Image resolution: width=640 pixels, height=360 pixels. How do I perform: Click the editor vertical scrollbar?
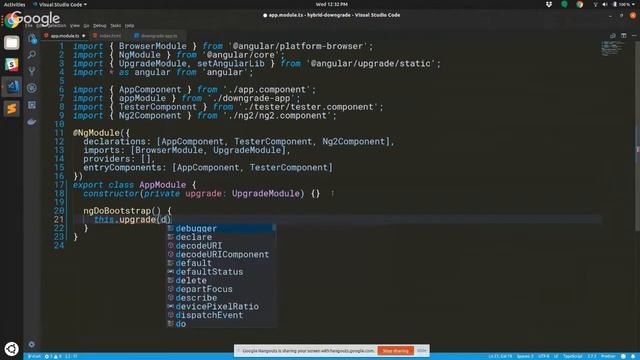pyautogui.click(x=638, y=135)
